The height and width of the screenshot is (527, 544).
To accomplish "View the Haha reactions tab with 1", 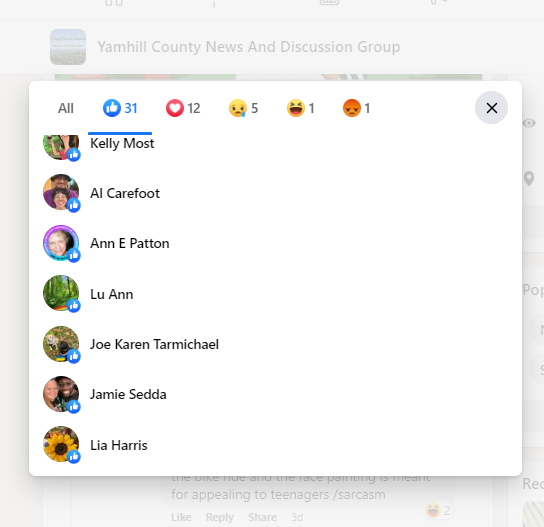I will tap(300, 108).
